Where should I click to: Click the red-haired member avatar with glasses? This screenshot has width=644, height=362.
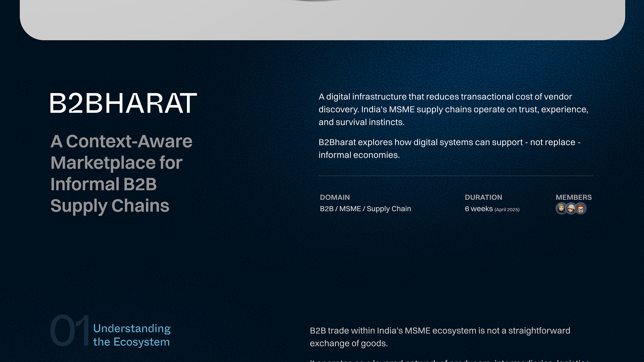click(581, 209)
